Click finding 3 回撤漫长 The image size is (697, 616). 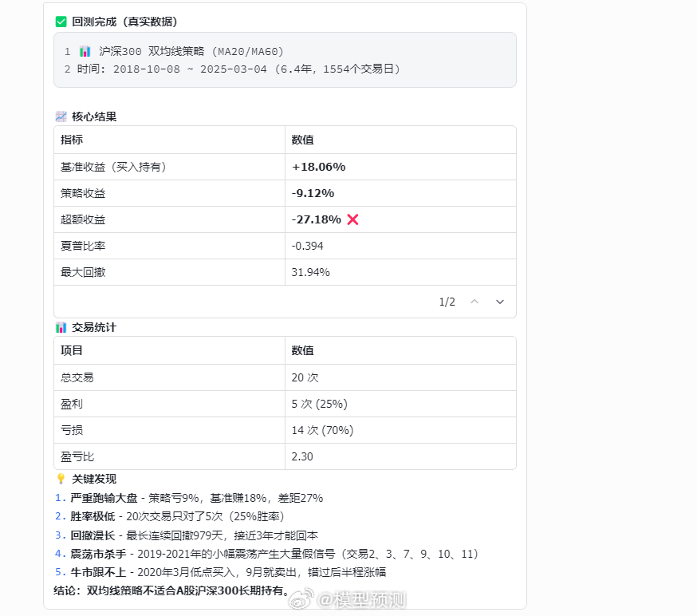(x=187, y=535)
